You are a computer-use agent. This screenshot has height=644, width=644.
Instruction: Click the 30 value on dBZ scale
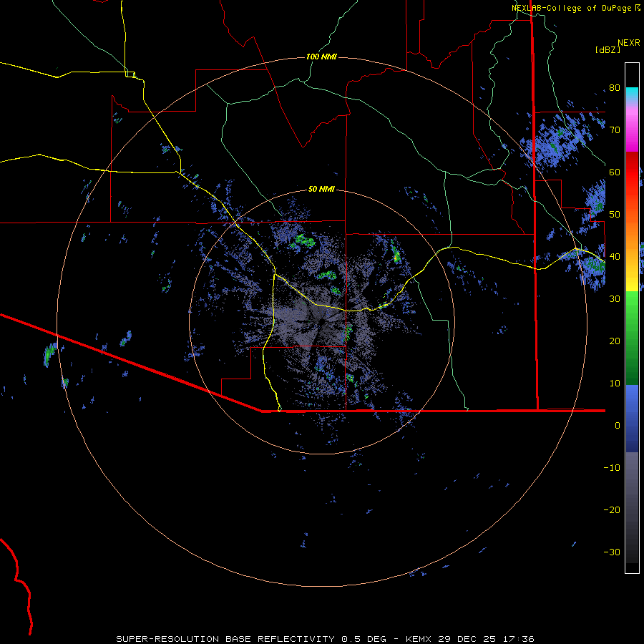click(615, 299)
